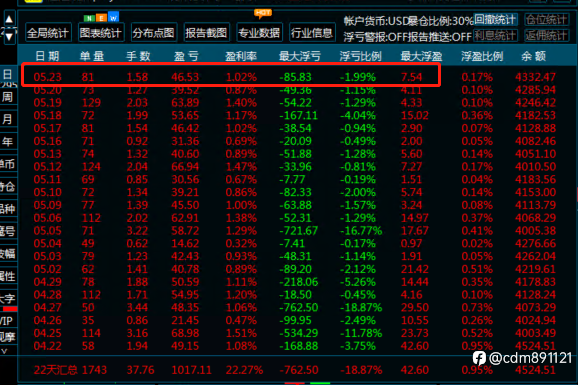Sort by the 浮盈比例 floating profit ratio header
The image size is (578, 385).
pyautogui.click(x=482, y=56)
